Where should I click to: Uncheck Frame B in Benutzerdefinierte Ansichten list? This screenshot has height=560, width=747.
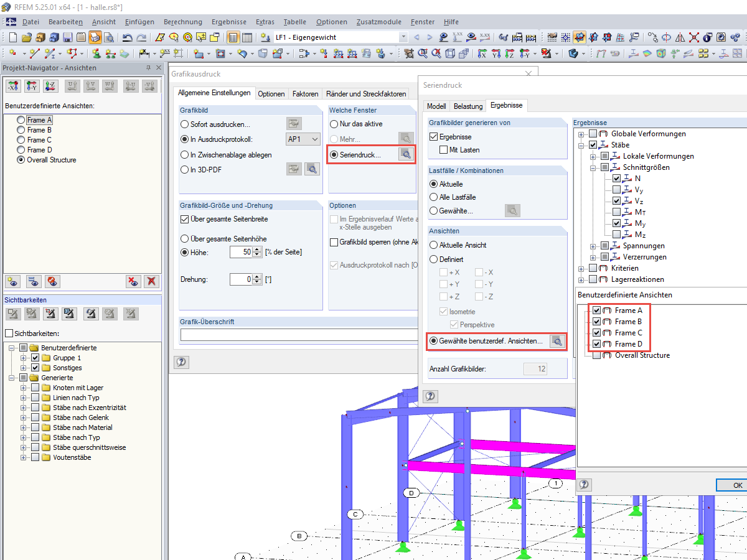[x=597, y=322]
